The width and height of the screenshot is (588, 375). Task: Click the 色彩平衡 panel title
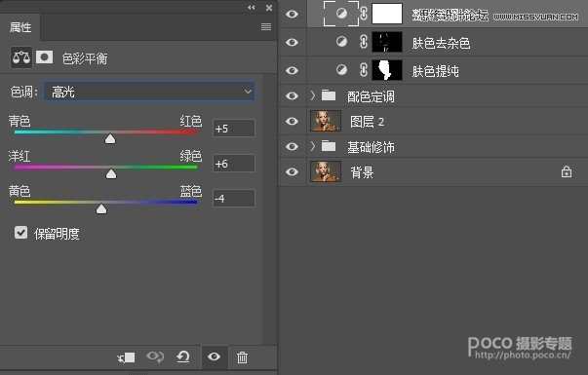click(x=85, y=58)
